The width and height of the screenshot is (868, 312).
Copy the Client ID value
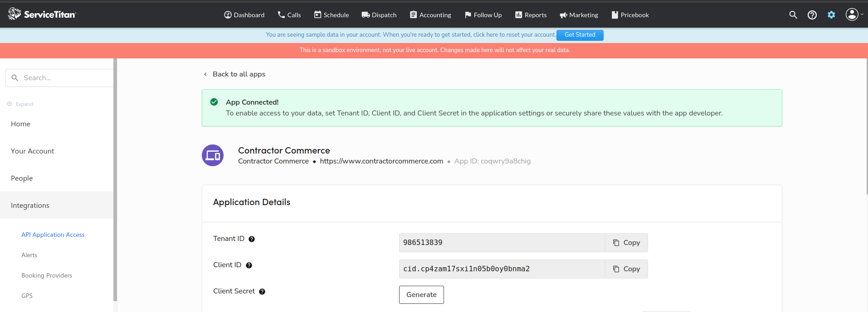[x=626, y=269]
